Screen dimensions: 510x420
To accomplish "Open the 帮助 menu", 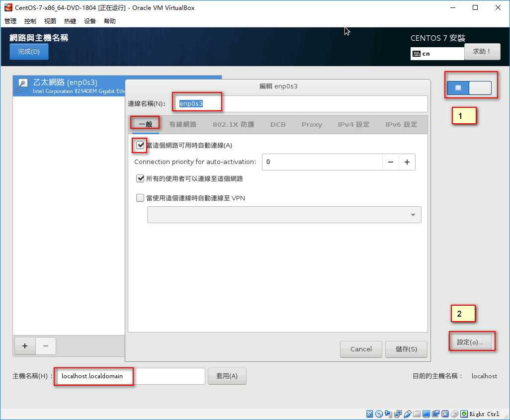I will click(x=110, y=21).
